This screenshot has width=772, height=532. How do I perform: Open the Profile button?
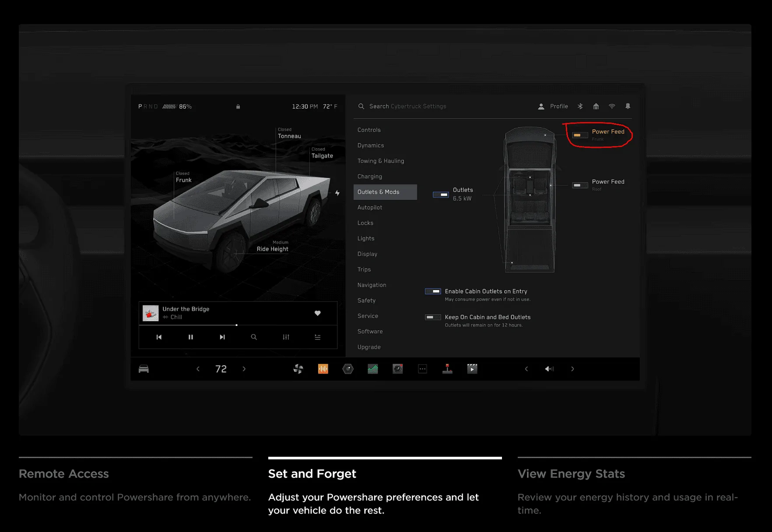click(553, 106)
